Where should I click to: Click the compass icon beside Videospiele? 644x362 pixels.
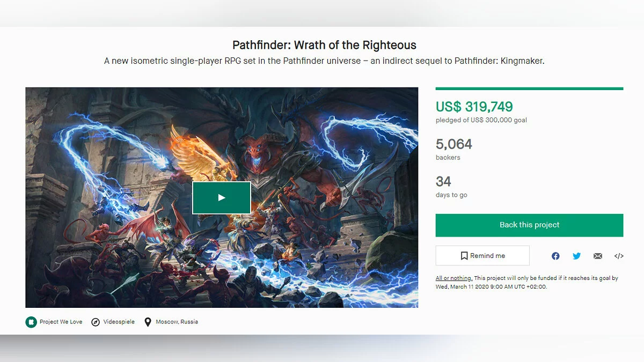click(x=96, y=322)
